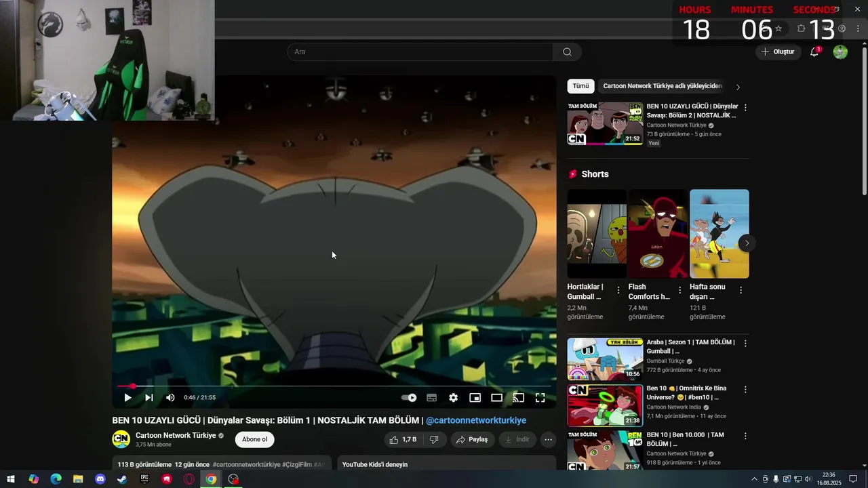Switch to miniplayer mode icon
The height and width of the screenshot is (488, 868).
(x=475, y=398)
